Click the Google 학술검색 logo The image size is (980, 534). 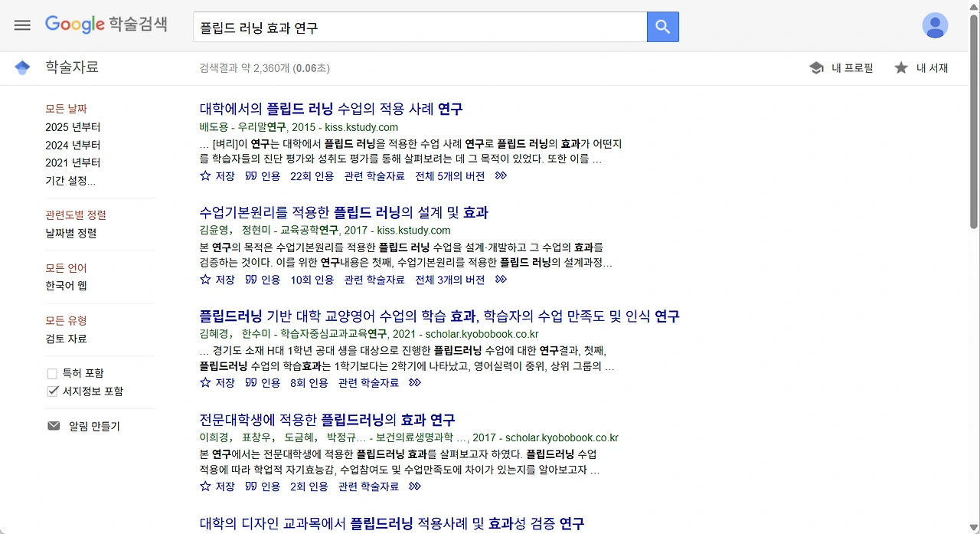pyautogui.click(x=106, y=25)
